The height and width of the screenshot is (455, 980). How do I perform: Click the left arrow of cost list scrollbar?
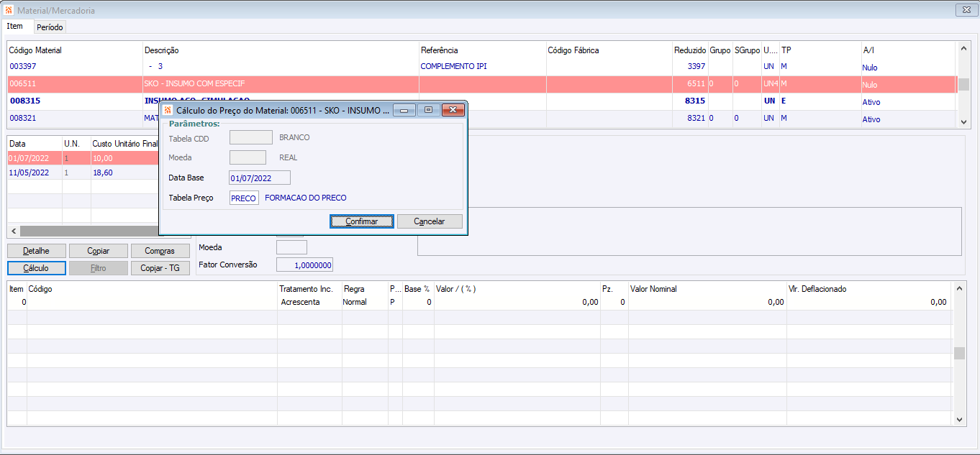pyautogui.click(x=13, y=231)
